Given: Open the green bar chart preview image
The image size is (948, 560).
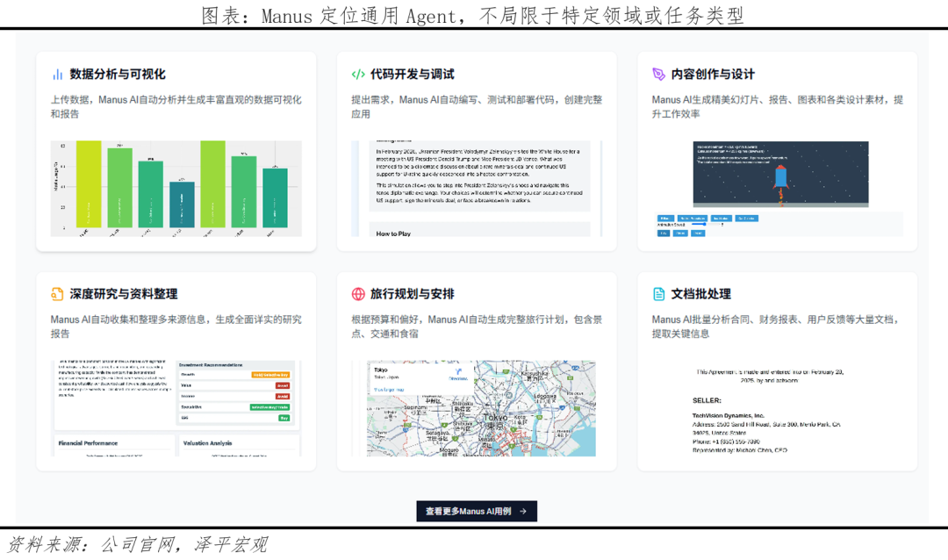Looking at the screenshot, I should coord(176,189).
